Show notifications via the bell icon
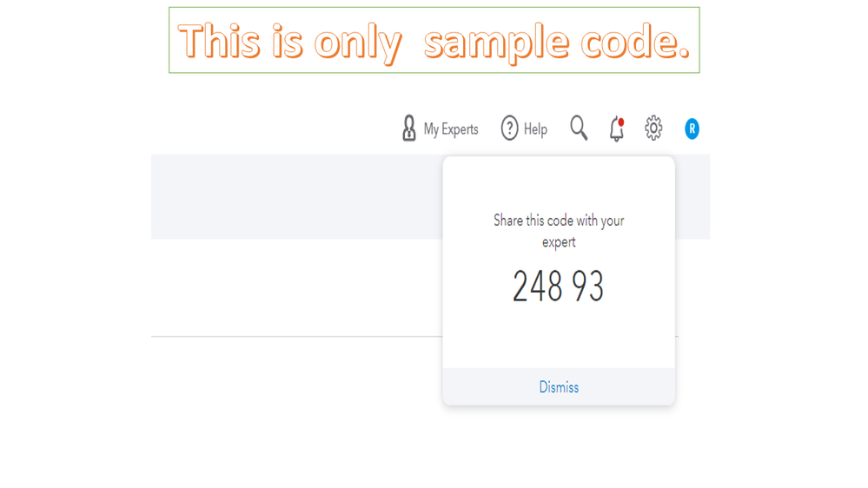The height and width of the screenshot is (488, 868). [616, 130]
